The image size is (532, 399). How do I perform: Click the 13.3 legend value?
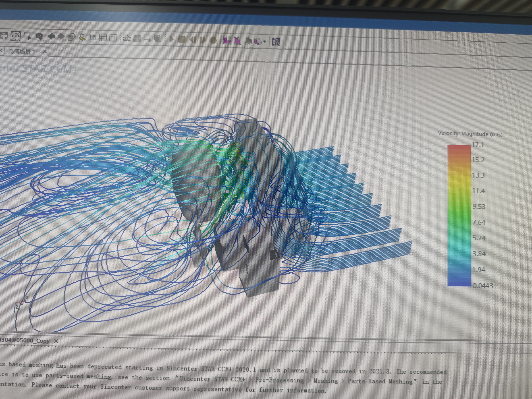tap(478, 175)
